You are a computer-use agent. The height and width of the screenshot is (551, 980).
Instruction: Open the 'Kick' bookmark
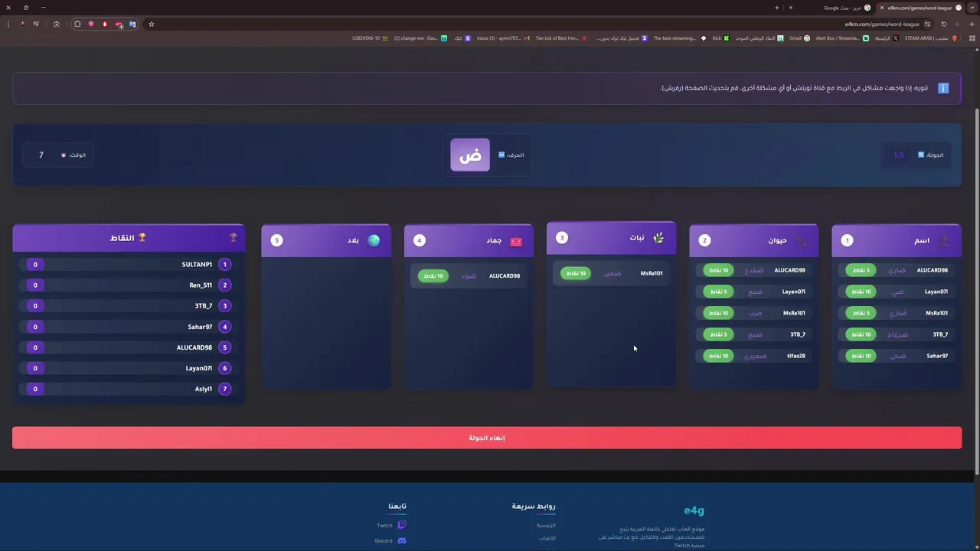click(721, 38)
